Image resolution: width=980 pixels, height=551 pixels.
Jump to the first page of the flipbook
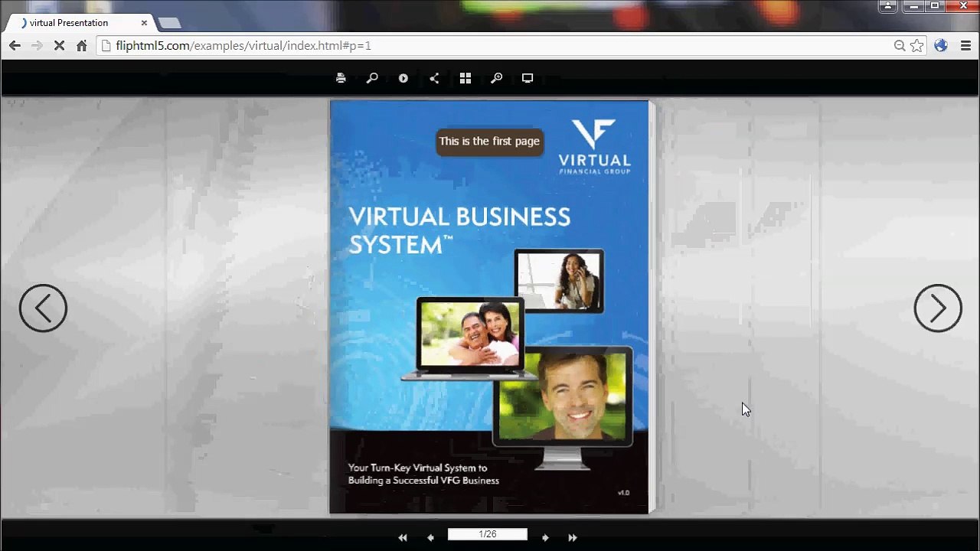(403, 537)
